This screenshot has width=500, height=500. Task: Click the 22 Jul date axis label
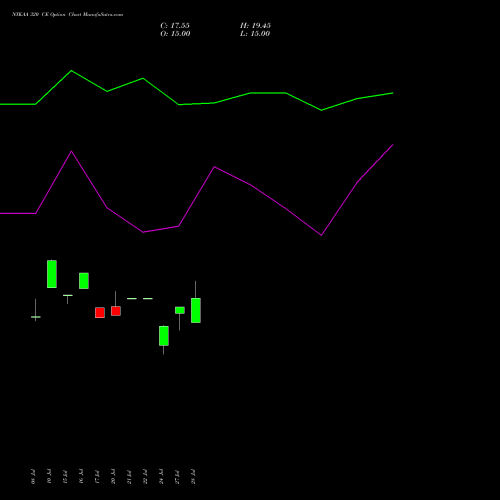145,477
